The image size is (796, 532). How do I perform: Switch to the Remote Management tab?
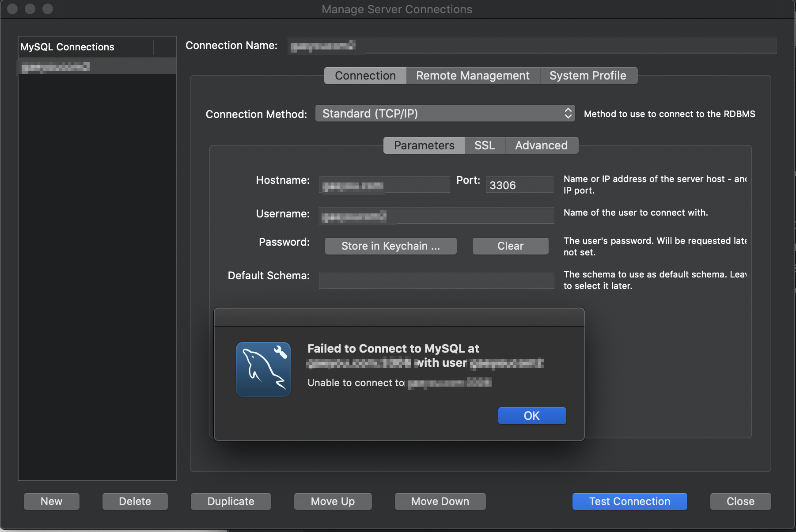(473, 76)
